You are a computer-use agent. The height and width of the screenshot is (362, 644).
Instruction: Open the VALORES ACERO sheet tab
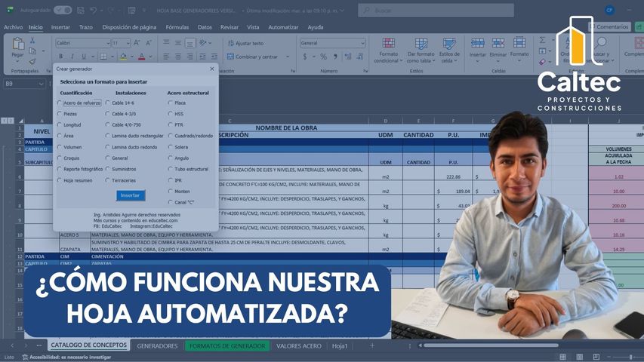(298, 346)
